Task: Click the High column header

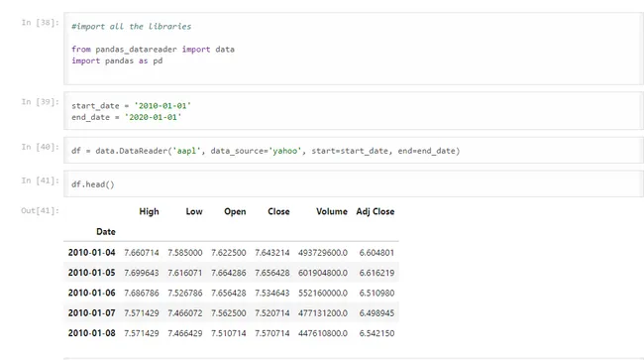Action: tap(149, 211)
